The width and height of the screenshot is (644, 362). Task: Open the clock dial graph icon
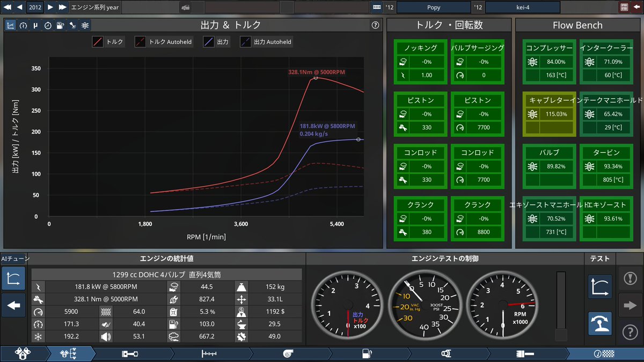tap(48, 25)
